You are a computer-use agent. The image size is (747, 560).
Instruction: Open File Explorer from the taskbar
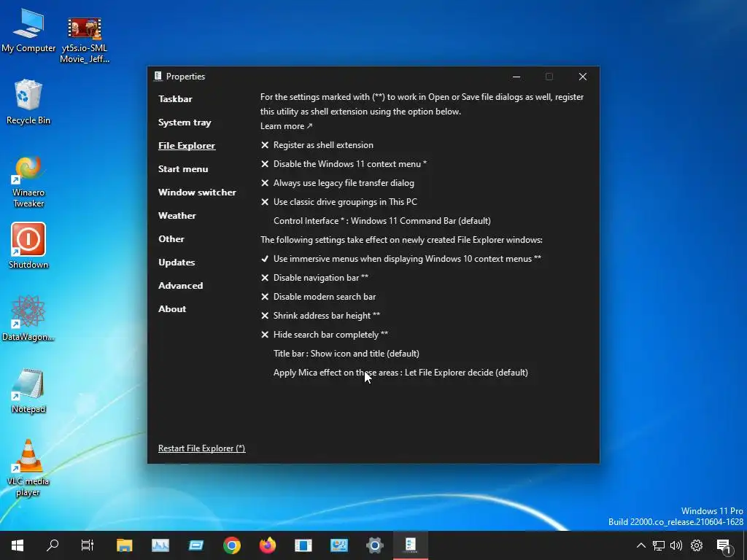124,545
